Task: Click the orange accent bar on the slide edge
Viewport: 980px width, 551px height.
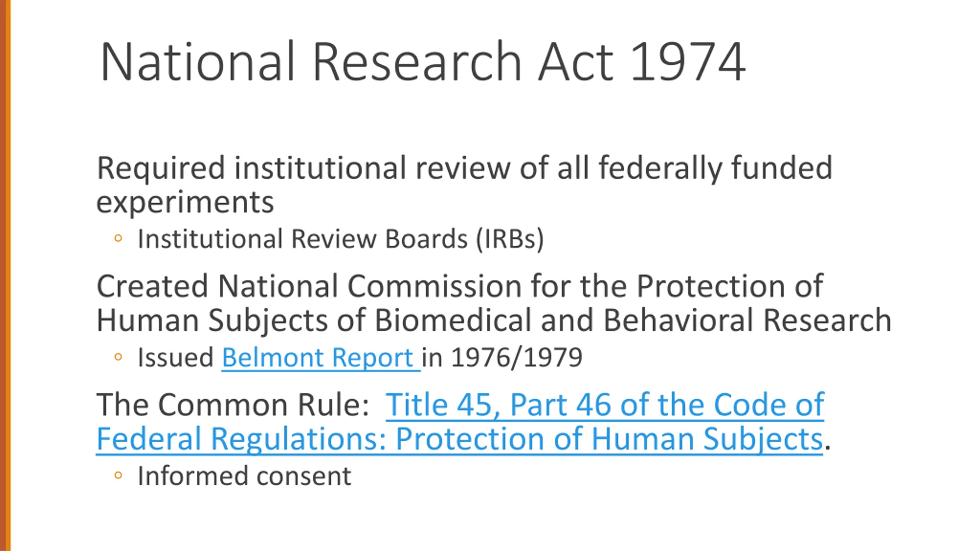Action: tap(5, 275)
